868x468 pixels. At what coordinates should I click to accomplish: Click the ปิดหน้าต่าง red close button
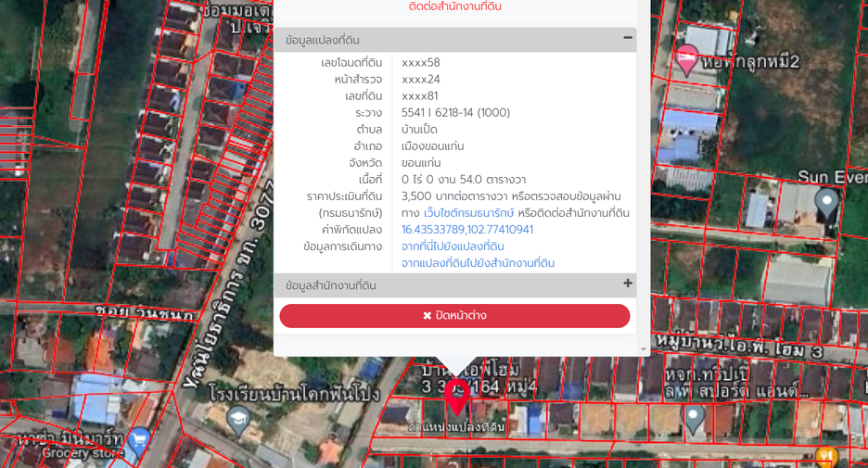click(454, 316)
